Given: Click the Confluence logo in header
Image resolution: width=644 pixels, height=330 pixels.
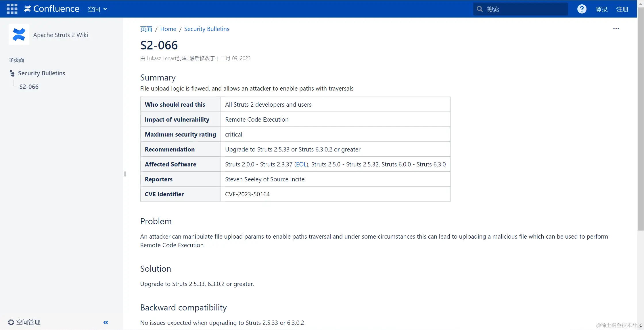Looking at the screenshot, I should pos(52,9).
